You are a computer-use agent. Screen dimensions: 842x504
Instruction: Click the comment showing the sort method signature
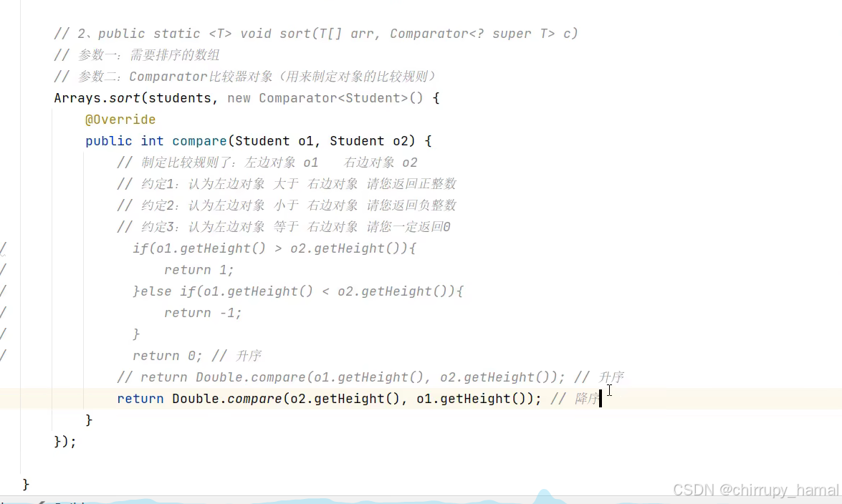point(316,34)
